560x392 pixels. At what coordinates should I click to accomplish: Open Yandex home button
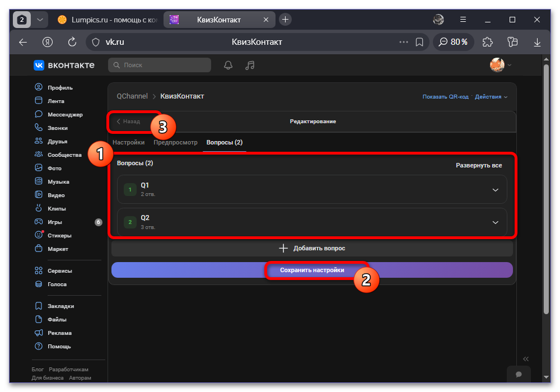[48, 42]
